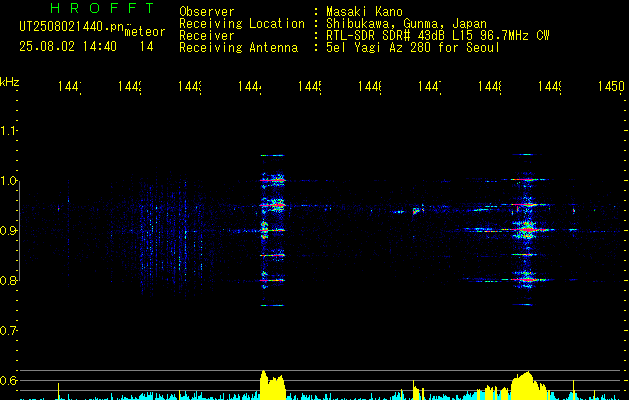Click the Observer label
629x400 pixels.
[207, 12]
